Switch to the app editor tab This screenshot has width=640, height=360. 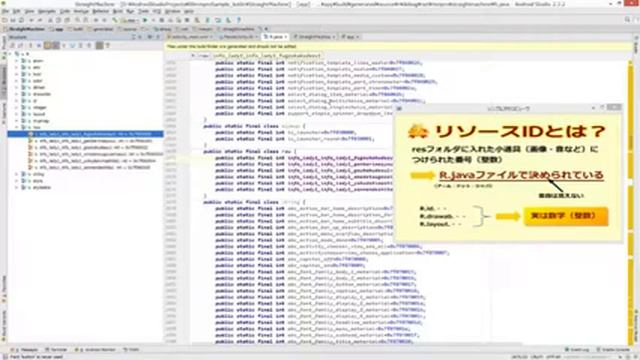coord(349,37)
